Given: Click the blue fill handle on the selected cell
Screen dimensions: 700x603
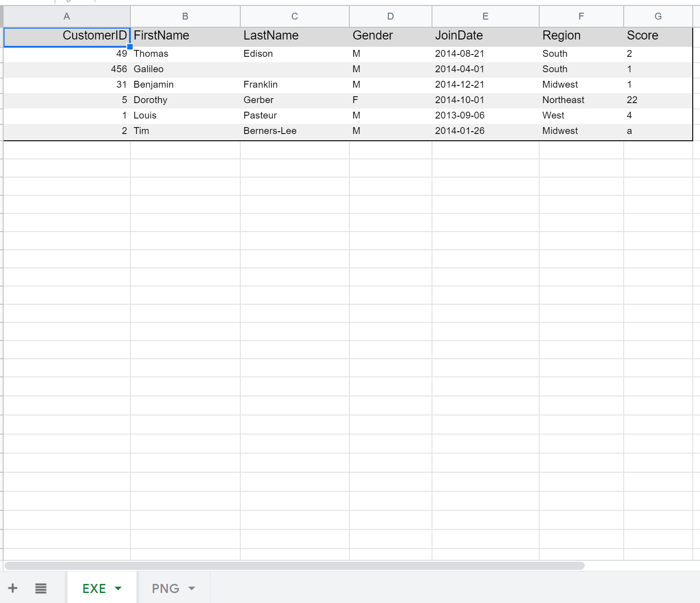Looking at the screenshot, I should 130,47.
